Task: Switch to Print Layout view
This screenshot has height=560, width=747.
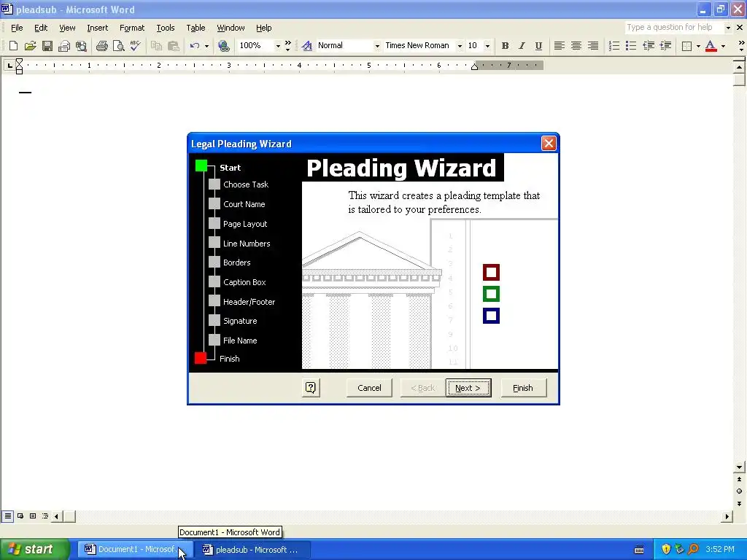Action: coord(33,516)
